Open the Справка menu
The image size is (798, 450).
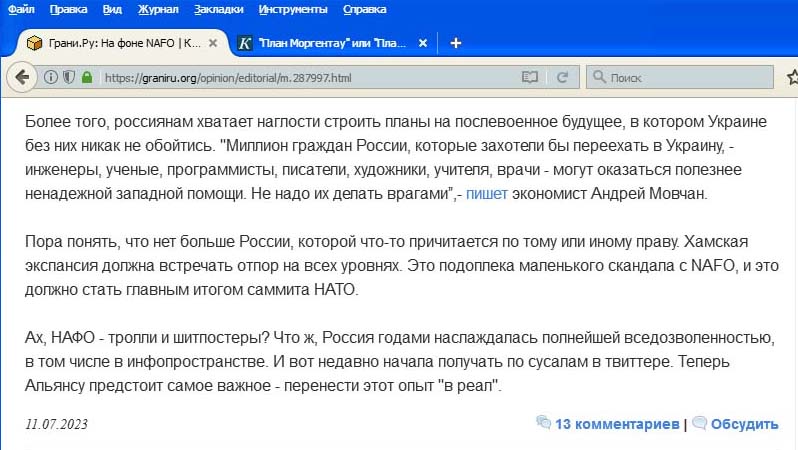[x=364, y=9]
